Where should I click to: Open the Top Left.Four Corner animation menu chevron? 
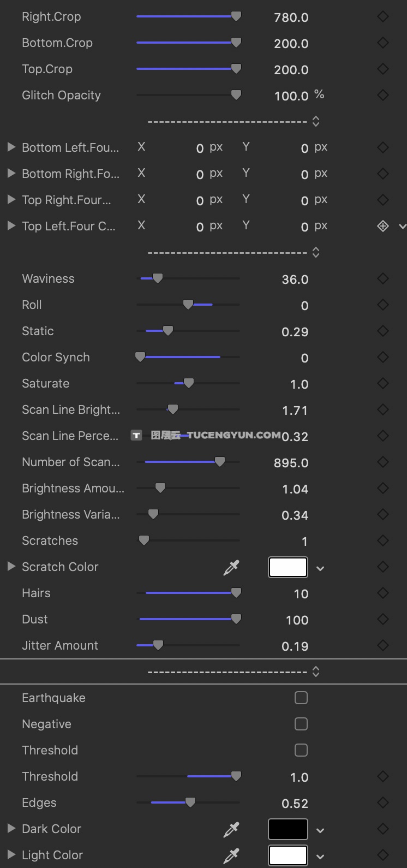[x=403, y=227]
